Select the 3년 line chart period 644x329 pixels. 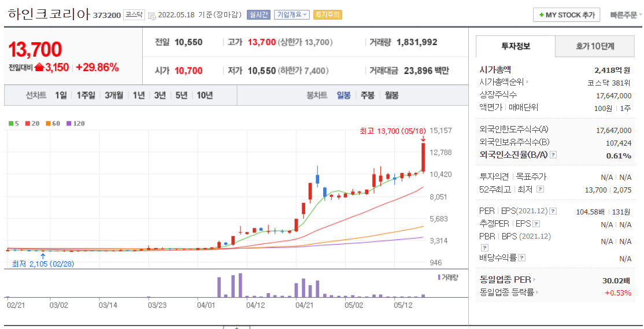[x=160, y=95]
